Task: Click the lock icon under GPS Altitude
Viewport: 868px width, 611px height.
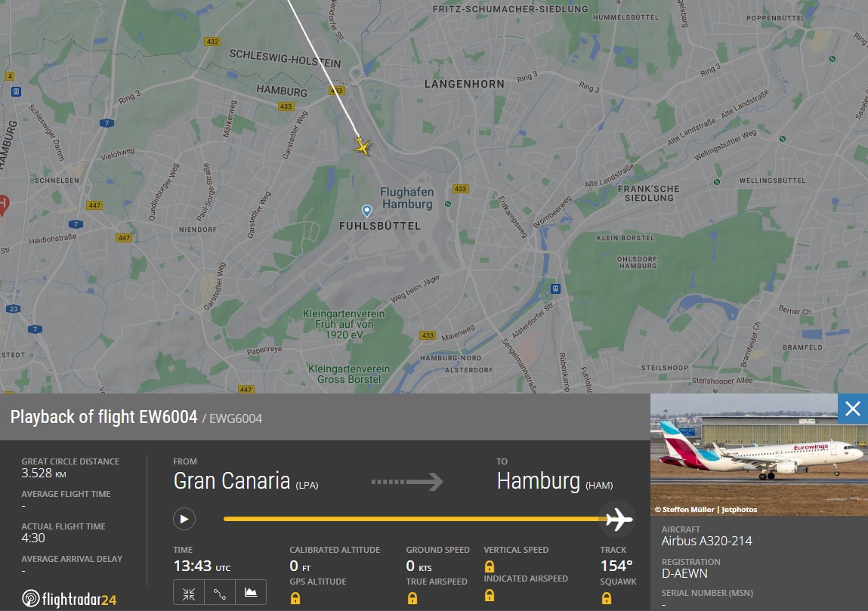Action: (295, 598)
